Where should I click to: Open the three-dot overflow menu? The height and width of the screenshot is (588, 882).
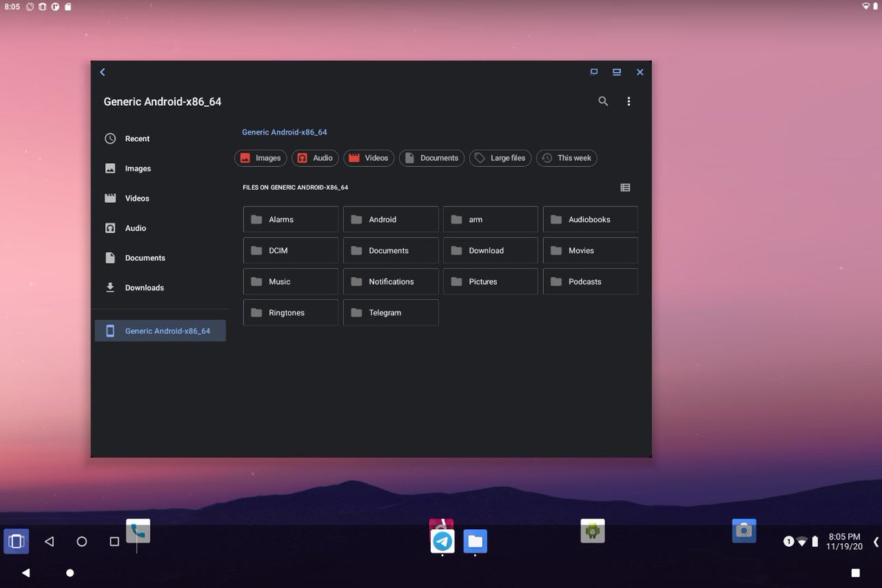(628, 101)
